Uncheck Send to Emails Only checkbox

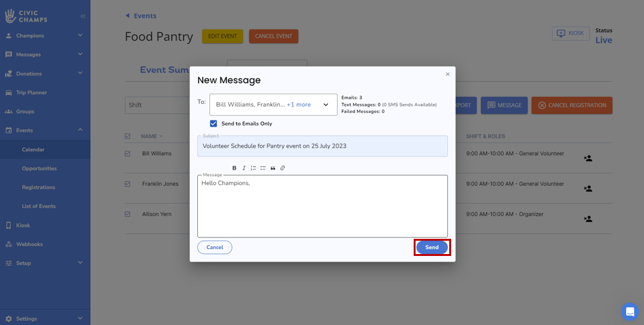click(213, 124)
